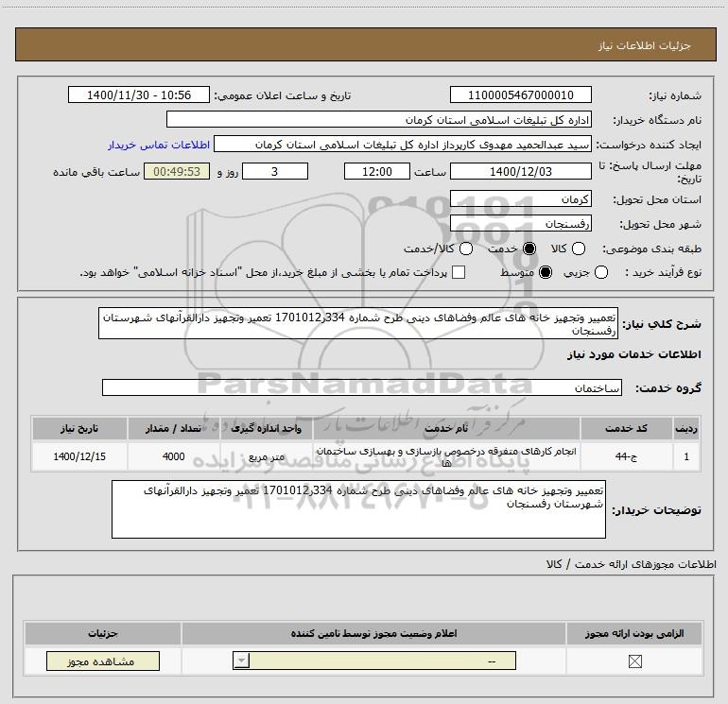
Task: Click the buyer organization name field
Action: pos(379,119)
